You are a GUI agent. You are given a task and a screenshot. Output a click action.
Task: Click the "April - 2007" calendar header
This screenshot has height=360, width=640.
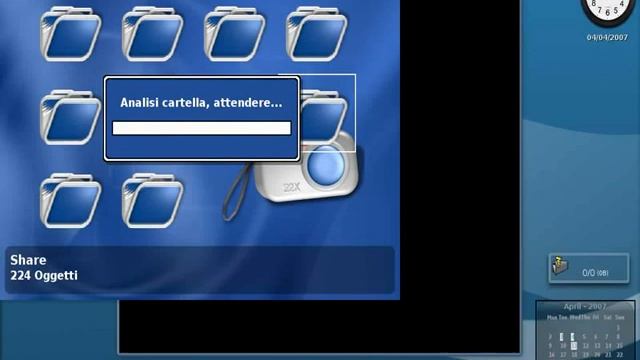click(585, 307)
